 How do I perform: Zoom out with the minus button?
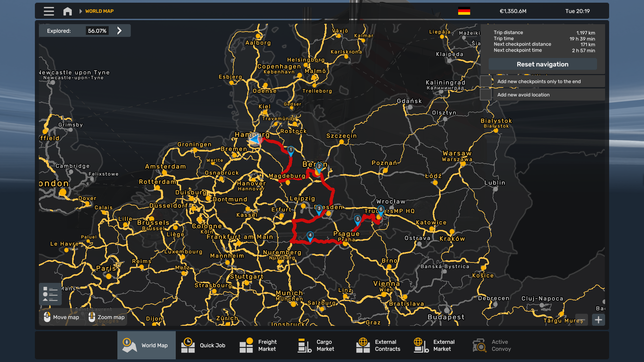pos(581,320)
